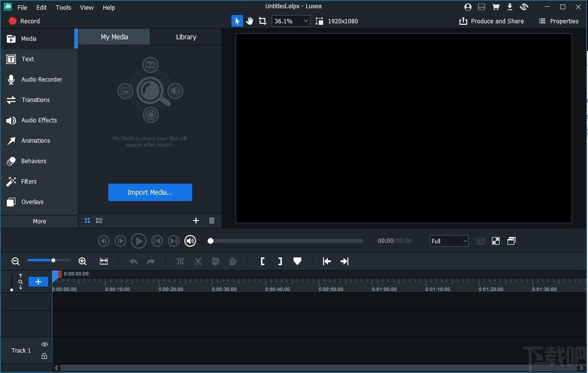Click Produce and Share
The image size is (588, 373).
pos(491,21)
